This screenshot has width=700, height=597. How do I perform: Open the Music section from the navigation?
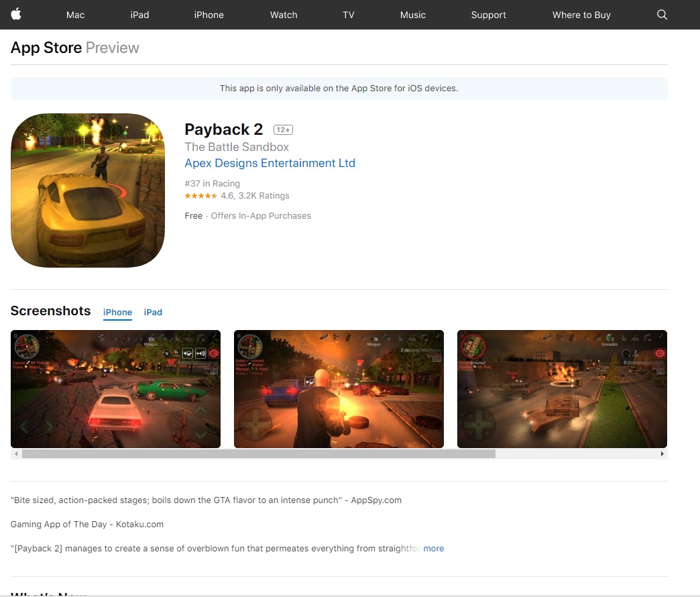412,15
